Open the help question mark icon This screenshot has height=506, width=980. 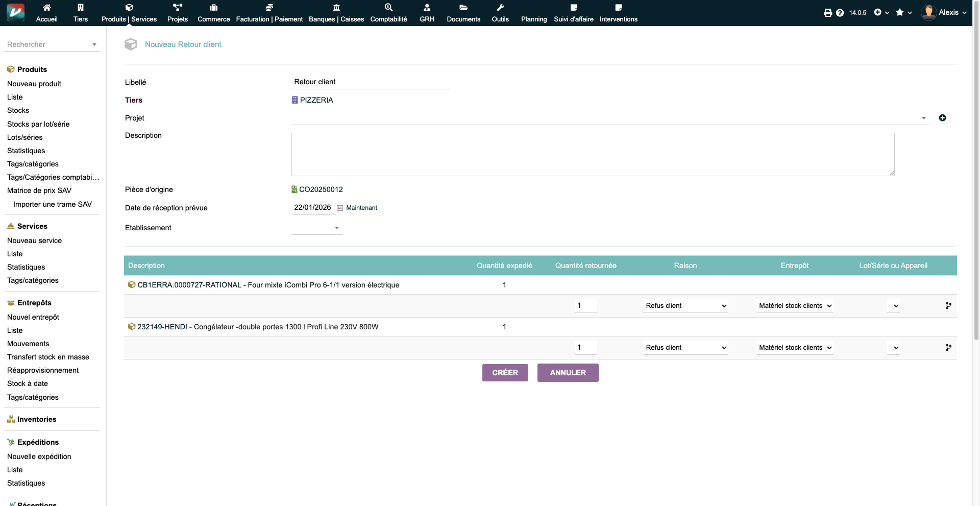[840, 13]
